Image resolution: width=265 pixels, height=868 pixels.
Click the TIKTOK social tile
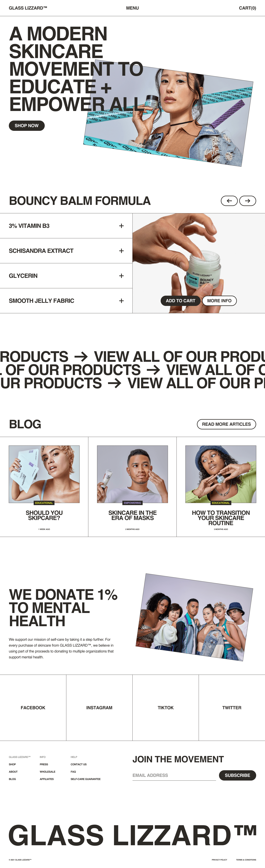(165, 708)
